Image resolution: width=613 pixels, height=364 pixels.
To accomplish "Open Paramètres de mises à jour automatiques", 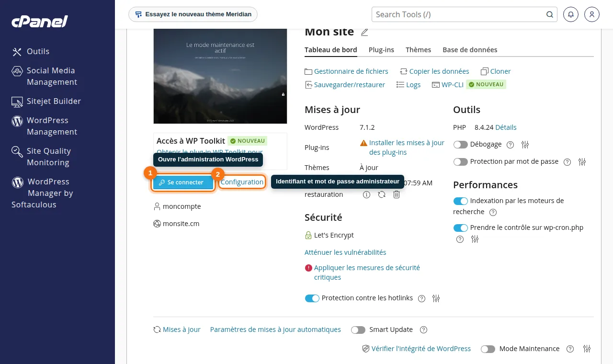I will pyautogui.click(x=275, y=330).
